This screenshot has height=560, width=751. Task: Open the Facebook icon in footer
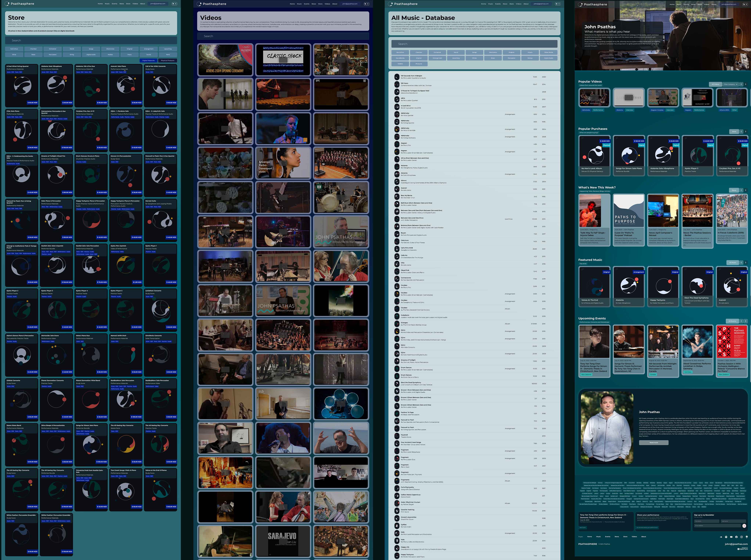736,537
